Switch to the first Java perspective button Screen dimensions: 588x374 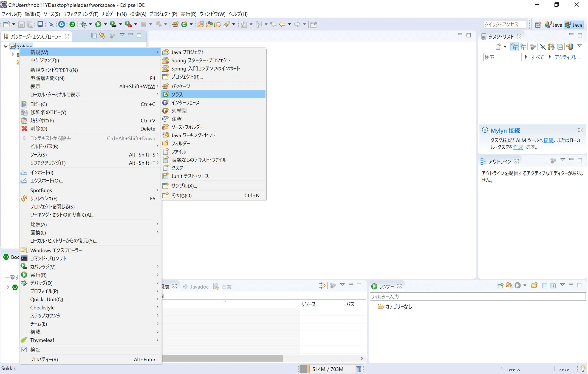click(x=554, y=25)
